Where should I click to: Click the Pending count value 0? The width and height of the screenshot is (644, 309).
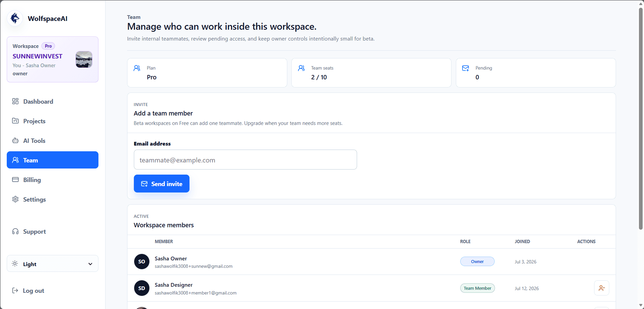(x=477, y=77)
